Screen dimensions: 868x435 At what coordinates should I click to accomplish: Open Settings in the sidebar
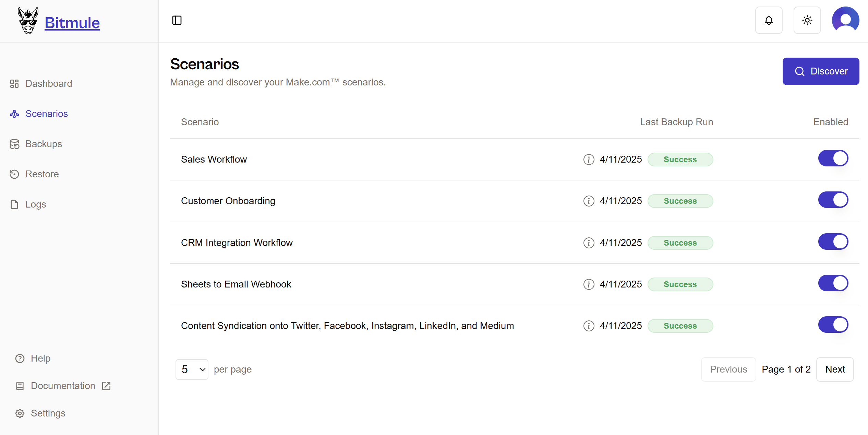[48, 413]
